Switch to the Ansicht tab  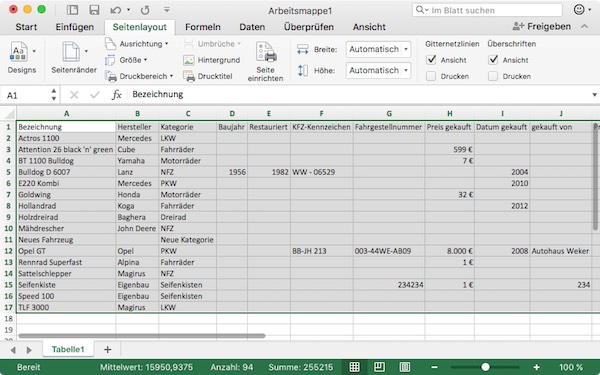[x=369, y=27]
